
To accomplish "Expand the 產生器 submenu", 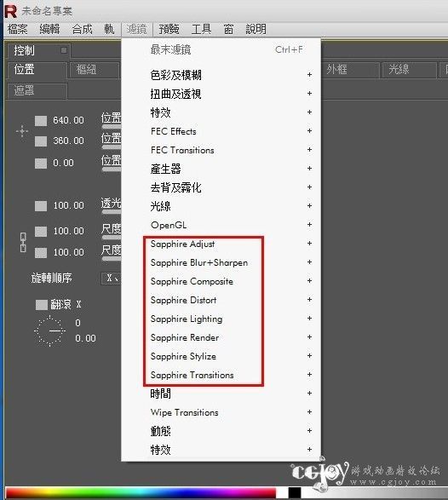I will coord(221,169).
